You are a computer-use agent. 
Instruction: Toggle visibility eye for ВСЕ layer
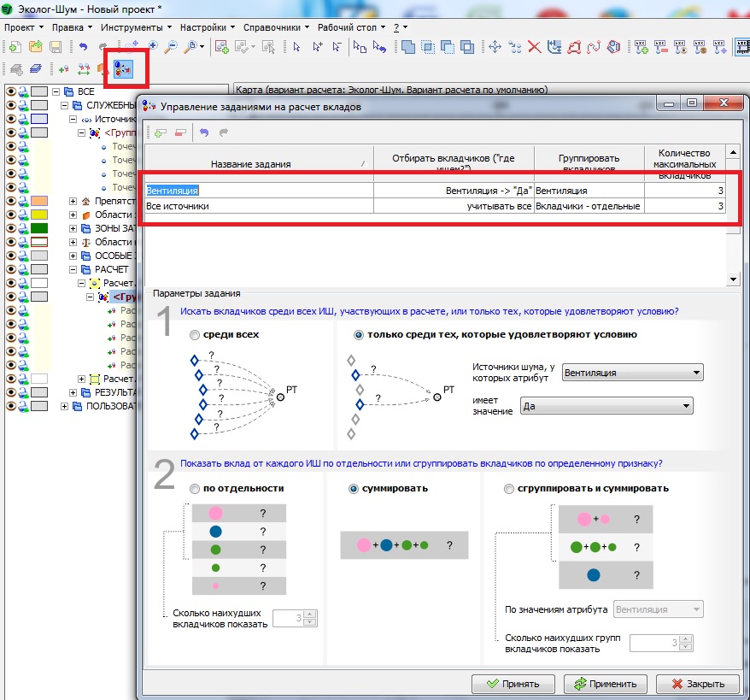coord(11,91)
